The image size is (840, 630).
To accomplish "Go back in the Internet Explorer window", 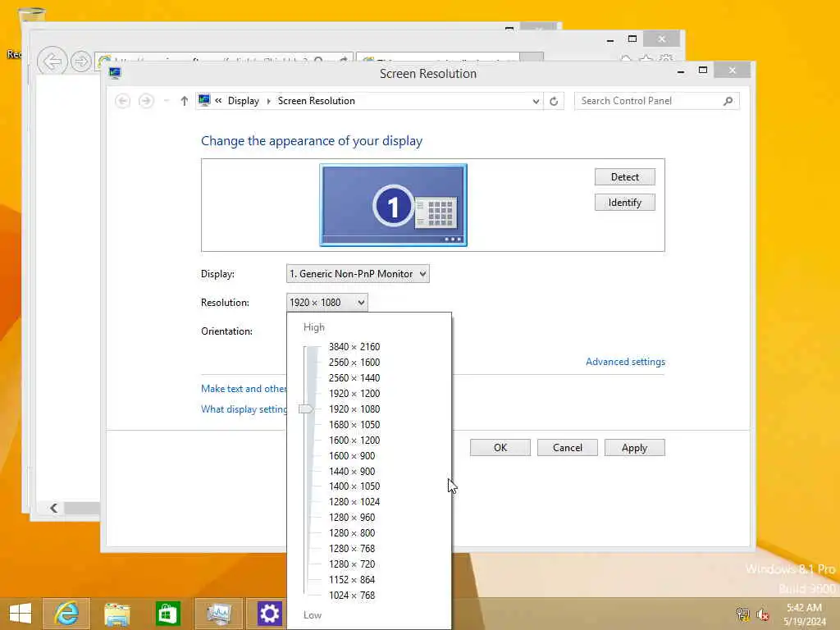I will (x=52, y=62).
